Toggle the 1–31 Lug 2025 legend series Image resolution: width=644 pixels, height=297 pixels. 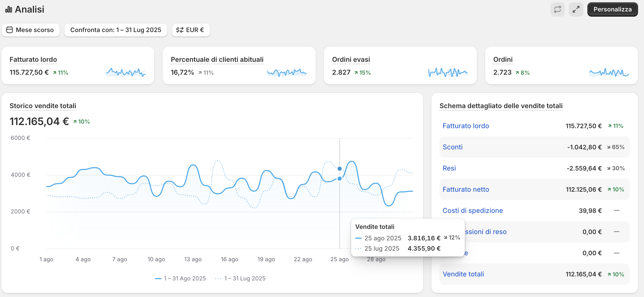(240, 278)
